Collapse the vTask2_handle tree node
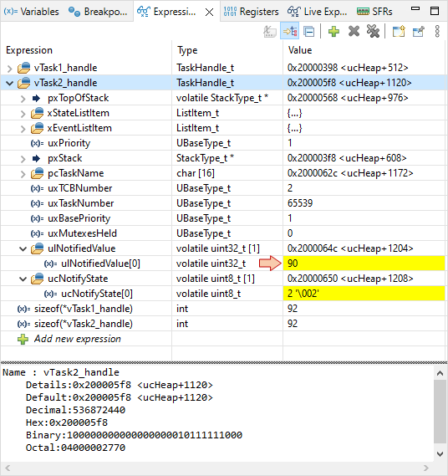Screen dimensions: 448x476 (10, 83)
